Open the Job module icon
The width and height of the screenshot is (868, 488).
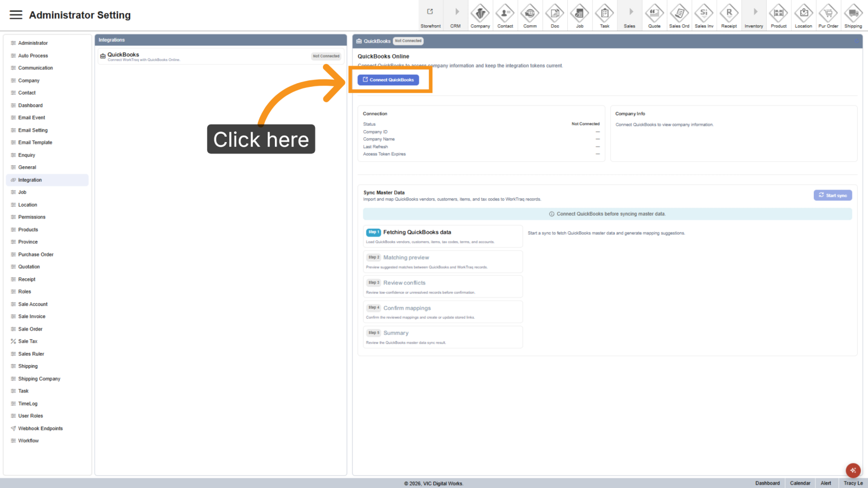(580, 15)
